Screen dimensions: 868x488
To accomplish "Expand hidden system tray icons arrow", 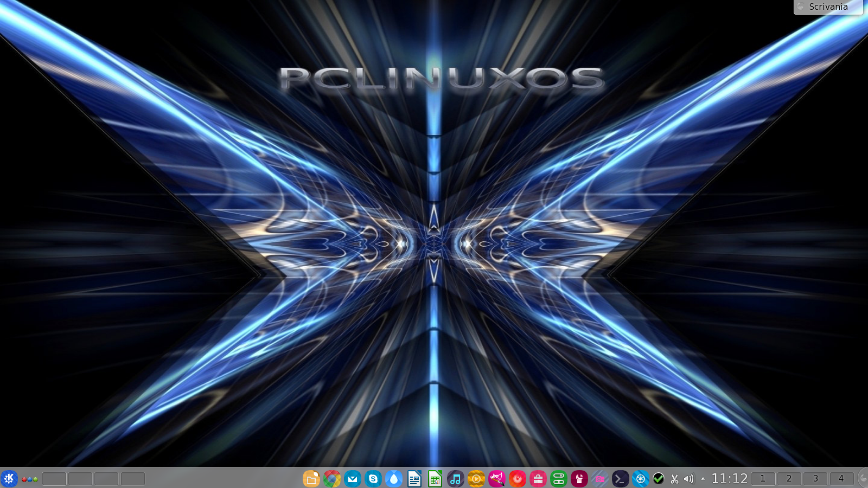I will click(x=703, y=479).
